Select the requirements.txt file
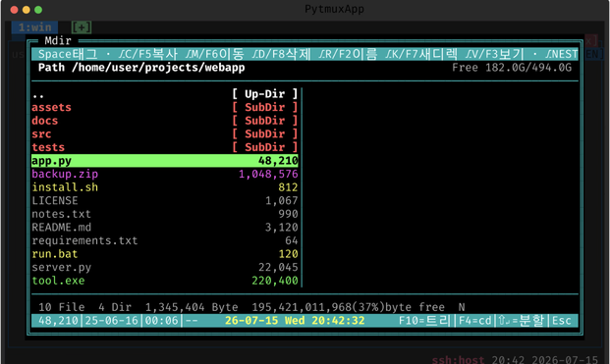Viewport: 610px width, 364px height. [165, 240]
